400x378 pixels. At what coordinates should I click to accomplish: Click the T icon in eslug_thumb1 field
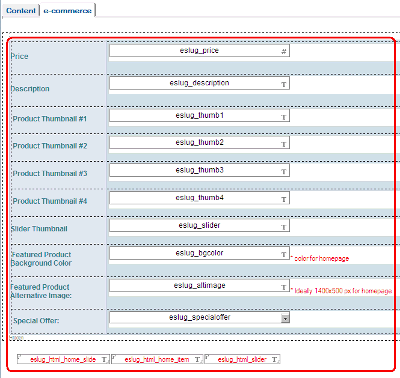284,117
